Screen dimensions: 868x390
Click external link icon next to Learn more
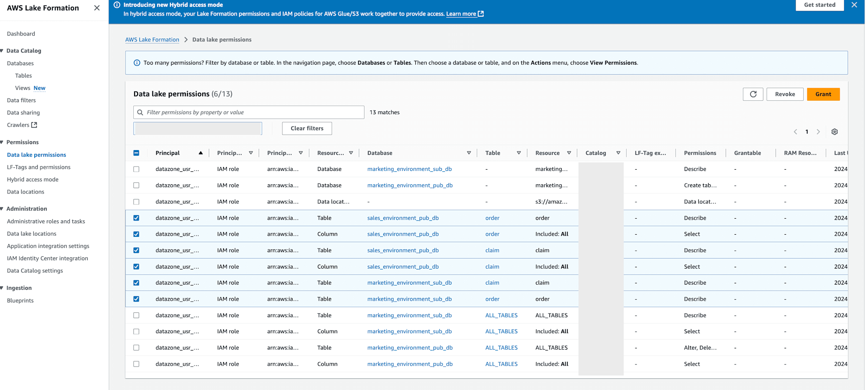click(x=481, y=14)
